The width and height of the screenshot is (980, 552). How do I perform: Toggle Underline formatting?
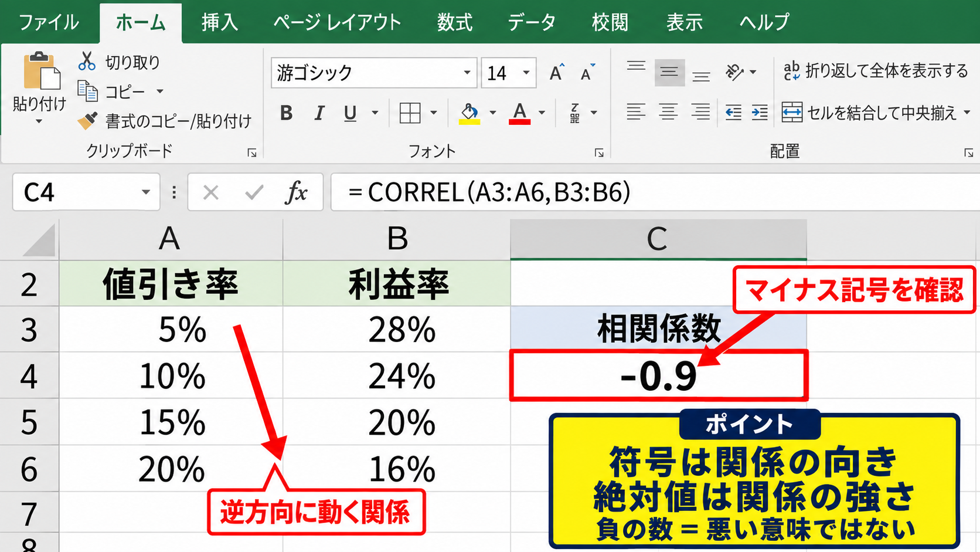pos(350,113)
